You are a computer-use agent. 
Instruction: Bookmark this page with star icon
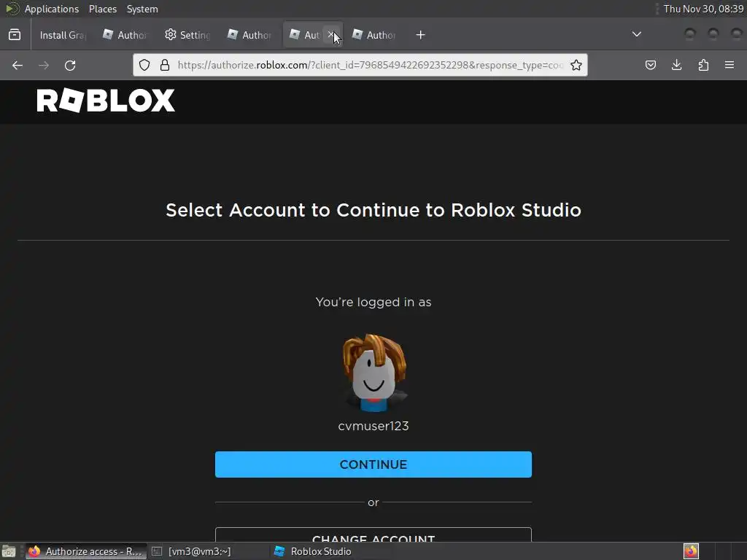click(576, 65)
